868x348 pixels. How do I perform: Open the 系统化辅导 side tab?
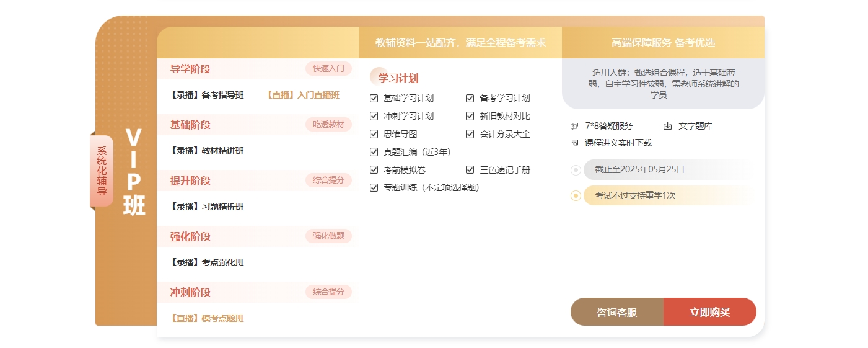click(x=102, y=171)
